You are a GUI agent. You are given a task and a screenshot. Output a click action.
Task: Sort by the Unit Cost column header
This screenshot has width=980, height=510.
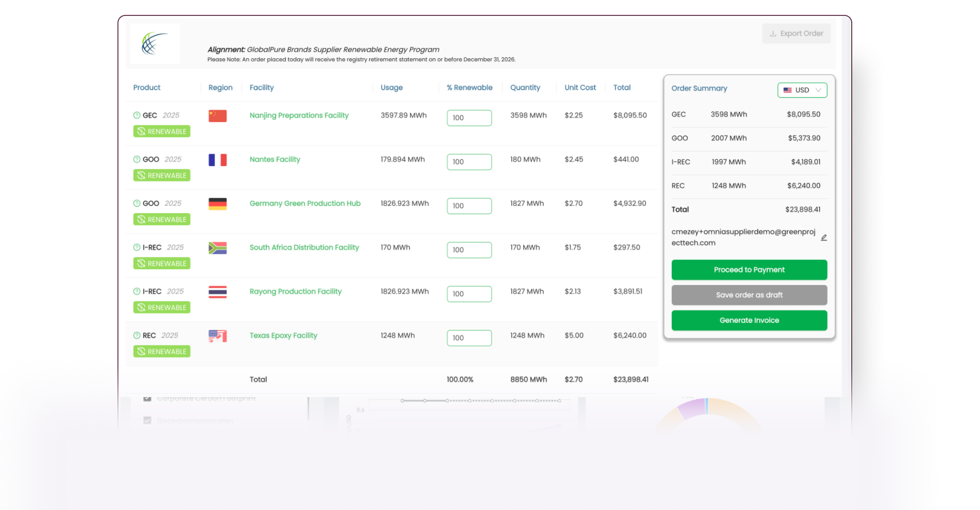(580, 88)
